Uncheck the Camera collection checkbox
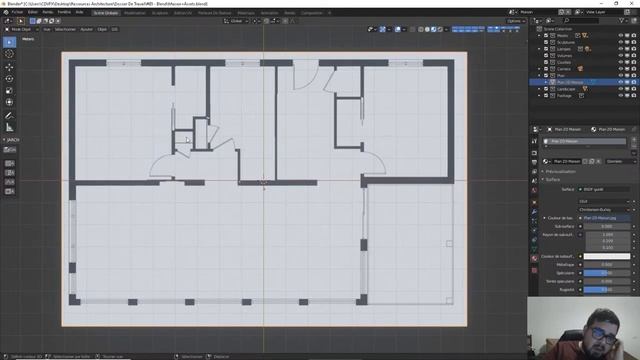This screenshot has height=360, width=640. 546,69
